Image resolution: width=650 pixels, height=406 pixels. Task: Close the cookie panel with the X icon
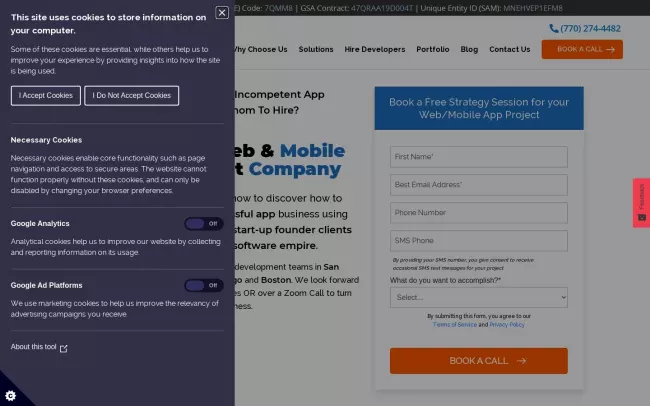(222, 13)
